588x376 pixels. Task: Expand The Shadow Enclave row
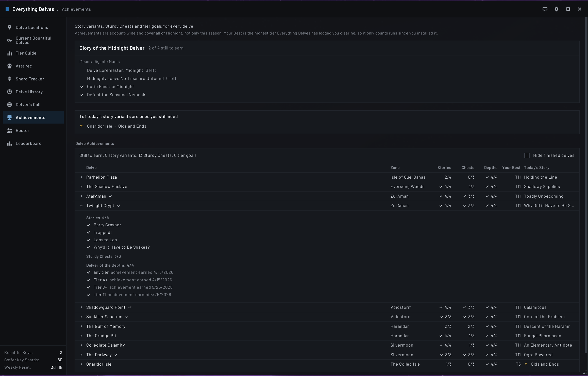pyautogui.click(x=81, y=186)
